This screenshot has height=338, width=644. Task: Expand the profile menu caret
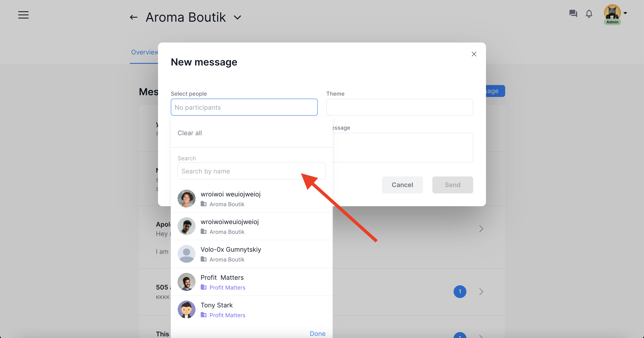click(x=625, y=13)
